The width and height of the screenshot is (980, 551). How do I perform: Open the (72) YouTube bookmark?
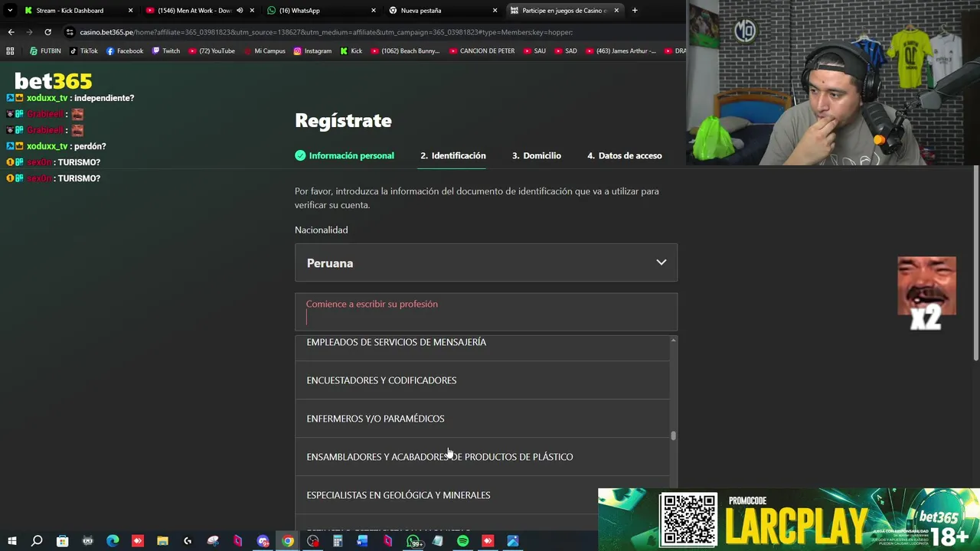tap(211, 51)
